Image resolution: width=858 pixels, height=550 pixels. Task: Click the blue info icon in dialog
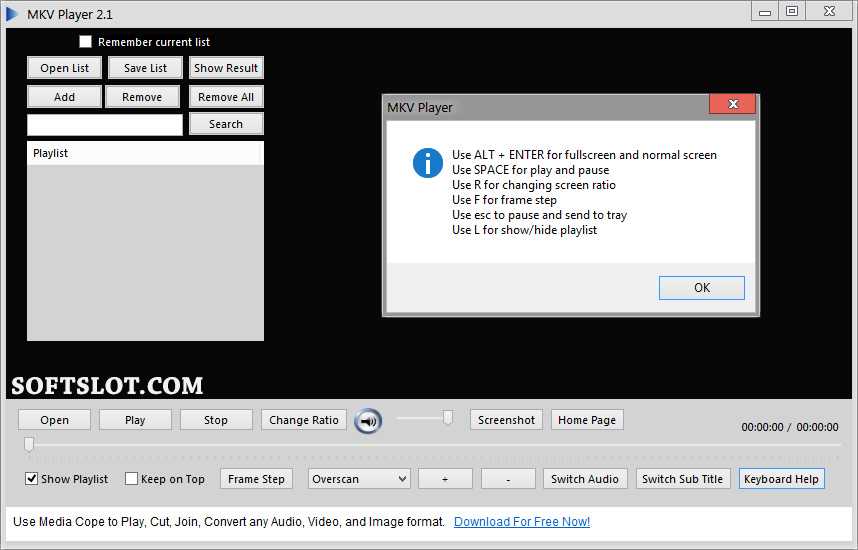pos(427,163)
